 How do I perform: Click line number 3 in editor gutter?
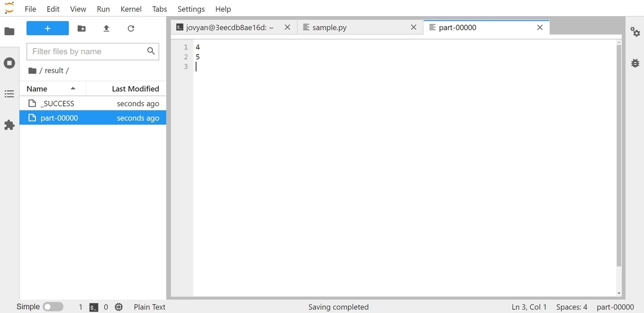point(186,66)
